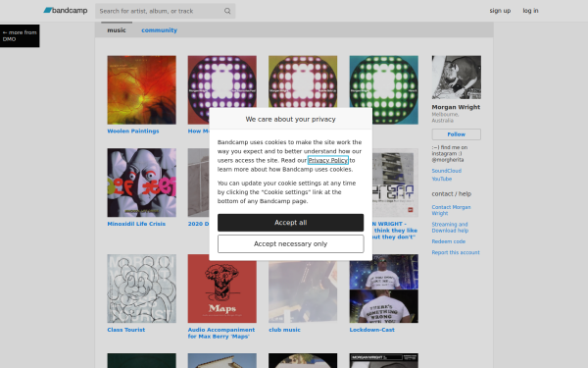Open the yellow dotted-circle album cover
The width and height of the screenshot is (588, 368).
point(303,81)
